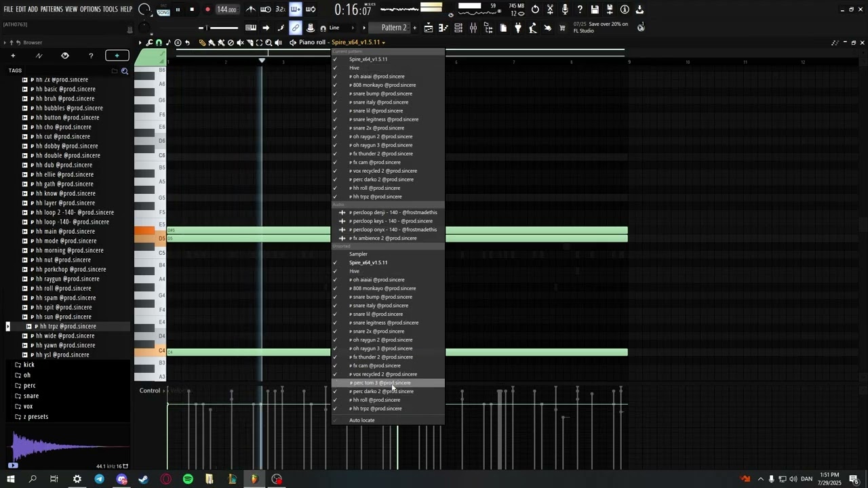
Task: Click the question mark icon in browser tabs
Action: point(91,56)
